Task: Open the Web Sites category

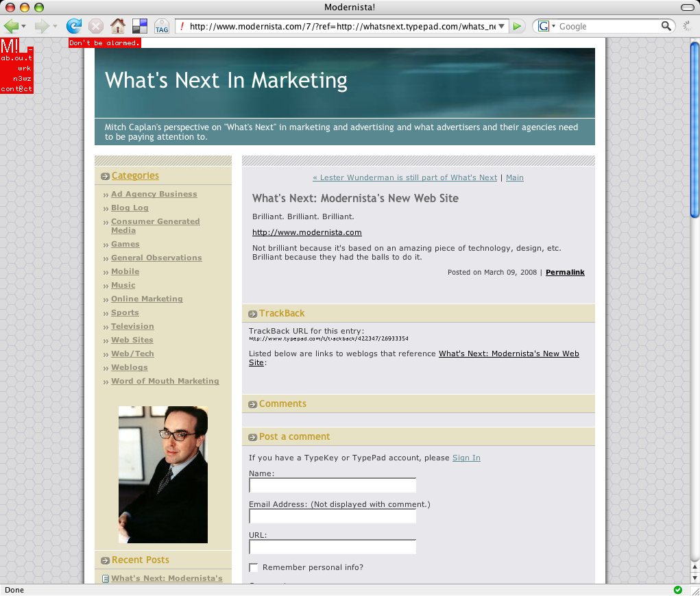Action: point(132,340)
